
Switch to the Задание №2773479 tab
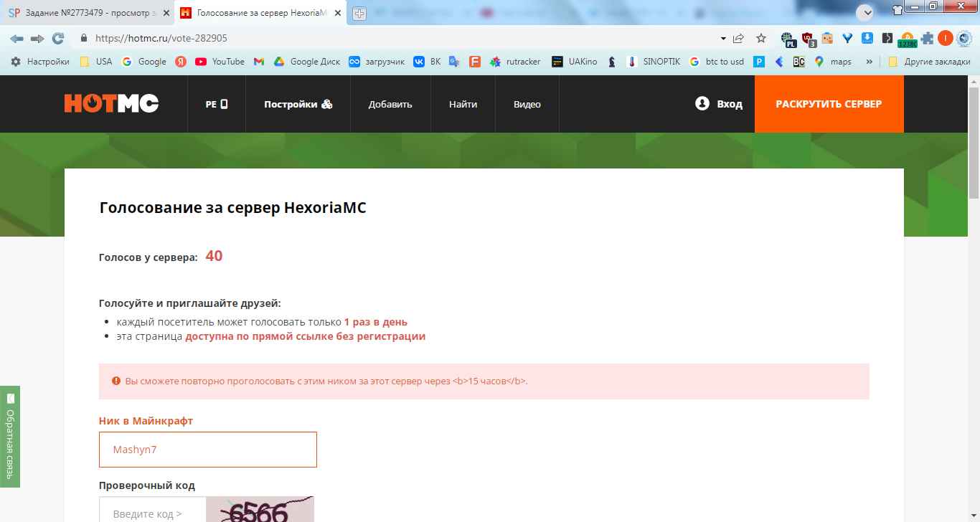(x=88, y=13)
